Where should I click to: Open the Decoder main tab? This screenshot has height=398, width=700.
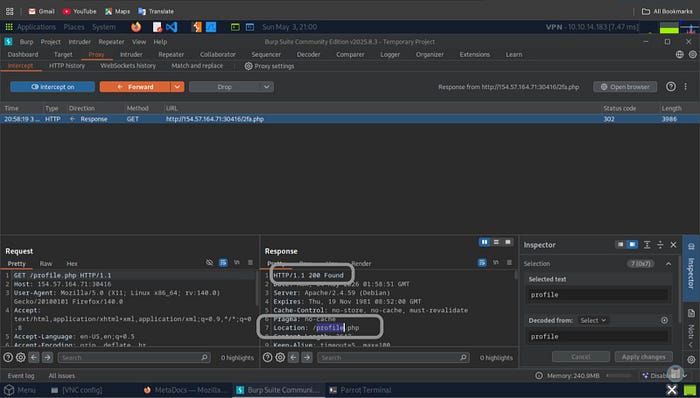(x=308, y=54)
